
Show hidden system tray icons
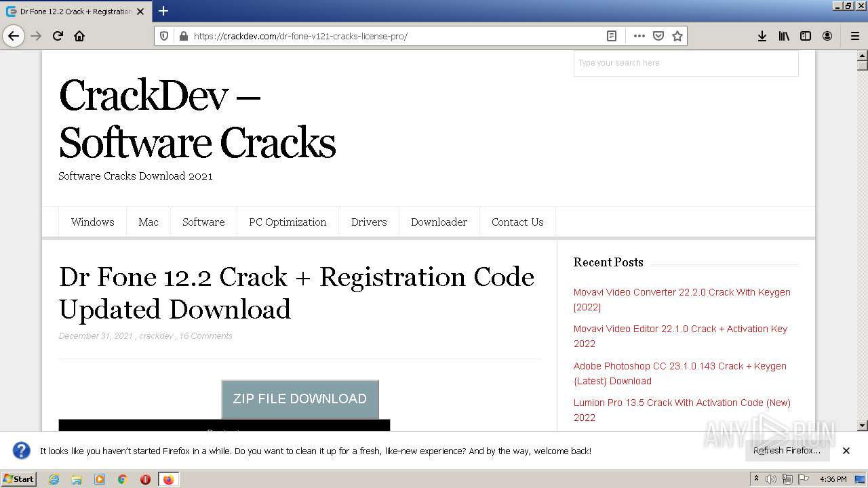click(756, 479)
